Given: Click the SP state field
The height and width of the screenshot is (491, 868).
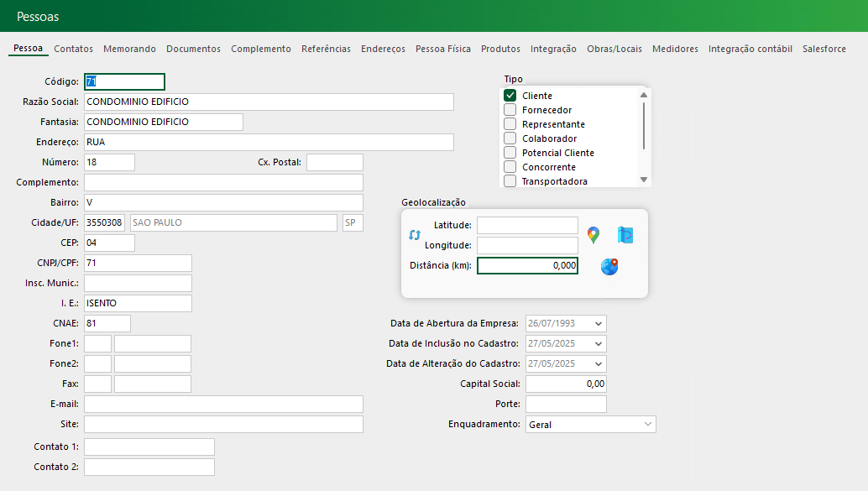Looking at the screenshot, I should pyautogui.click(x=353, y=222).
